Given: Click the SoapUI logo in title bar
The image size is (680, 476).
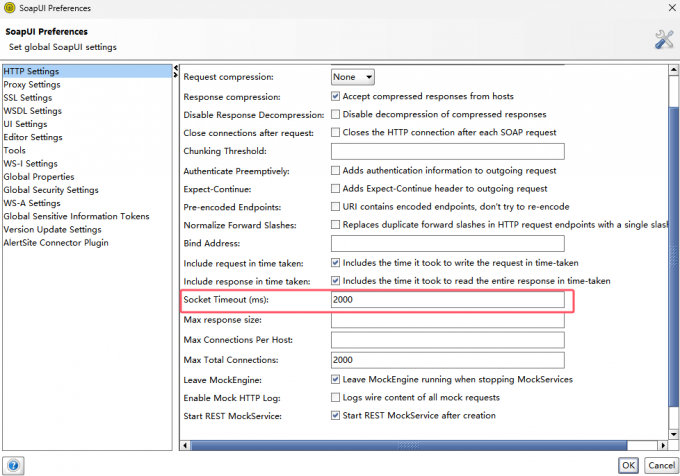Looking at the screenshot, I should click(9, 8).
